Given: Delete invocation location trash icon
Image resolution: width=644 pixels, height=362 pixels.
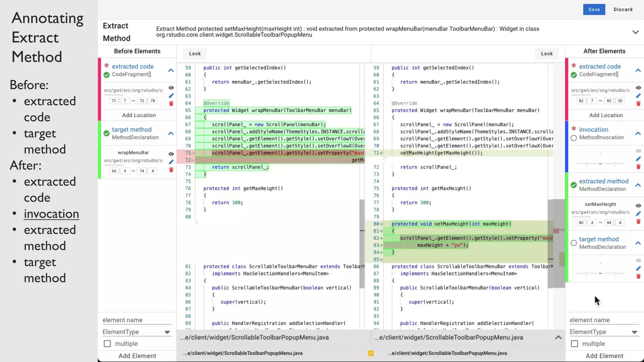Looking at the screenshot, I should pyautogui.click(x=638, y=167).
